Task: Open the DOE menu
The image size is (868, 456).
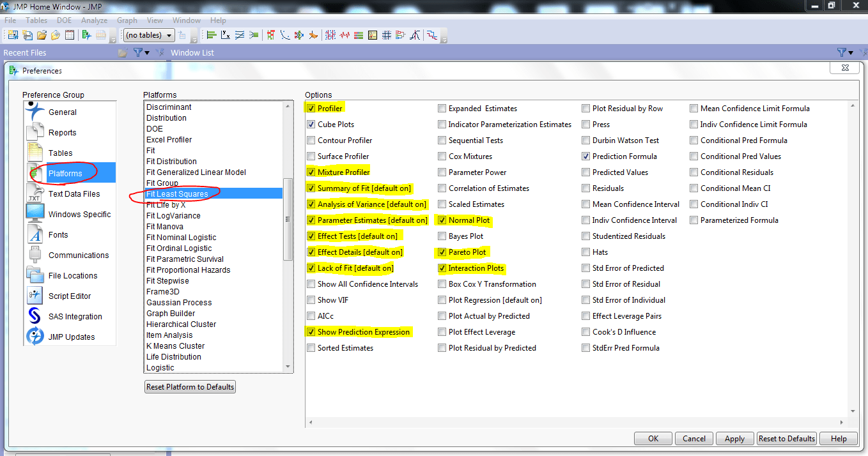Action: tap(65, 20)
